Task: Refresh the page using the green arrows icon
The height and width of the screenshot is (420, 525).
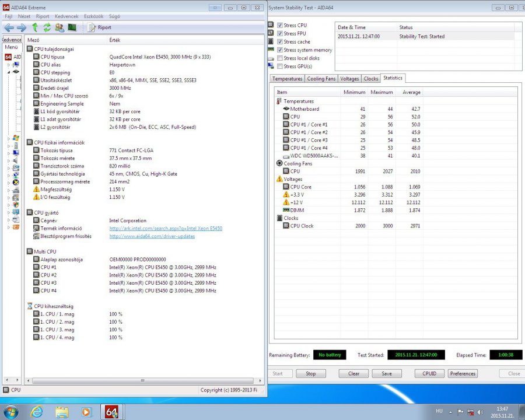Action: (47, 27)
